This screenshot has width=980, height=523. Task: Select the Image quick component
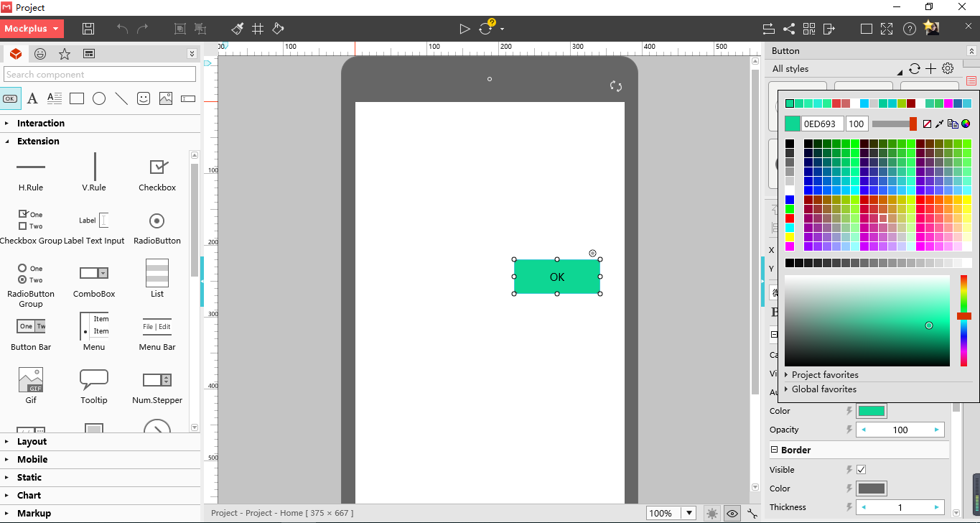[x=166, y=98]
